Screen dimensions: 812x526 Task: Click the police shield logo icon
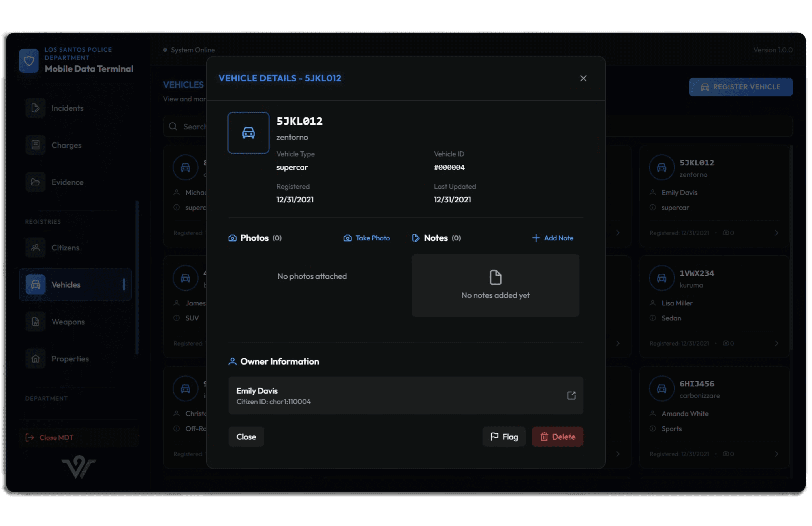(29, 61)
